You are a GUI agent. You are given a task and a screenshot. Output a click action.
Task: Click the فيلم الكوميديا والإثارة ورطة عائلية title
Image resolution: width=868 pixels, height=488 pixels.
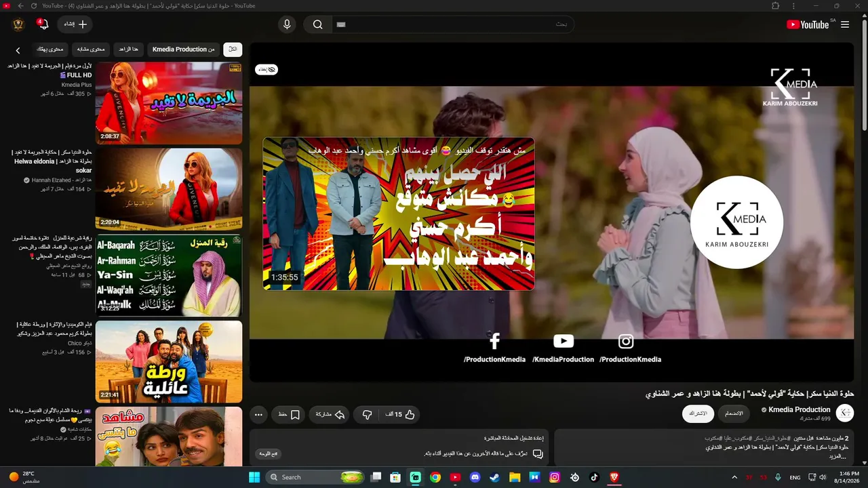pos(54,329)
